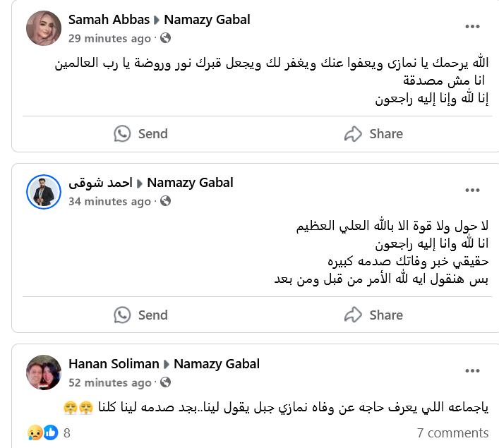Open Samah Abbas's profile picture
The height and width of the screenshot is (448, 499).
[44, 29]
